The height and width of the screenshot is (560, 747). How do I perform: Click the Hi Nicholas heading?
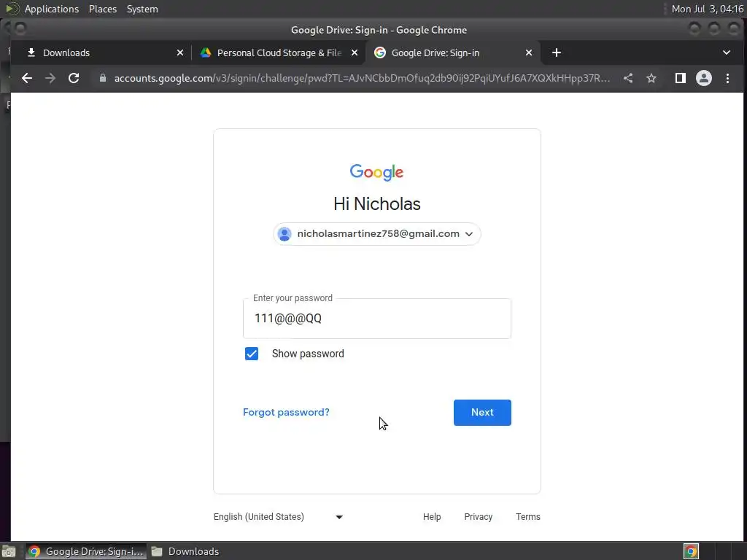click(x=377, y=204)
